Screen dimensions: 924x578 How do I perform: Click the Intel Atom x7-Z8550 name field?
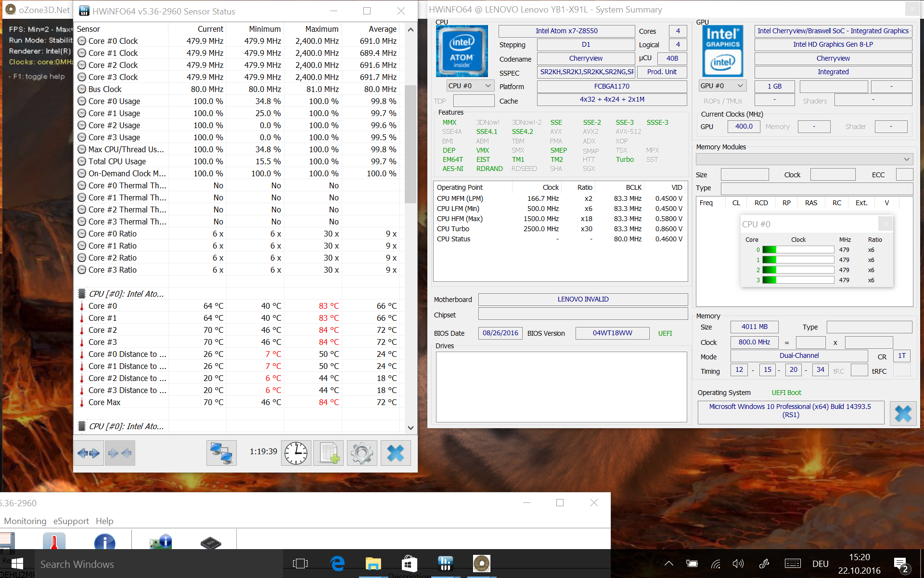(x=566, y=31)
